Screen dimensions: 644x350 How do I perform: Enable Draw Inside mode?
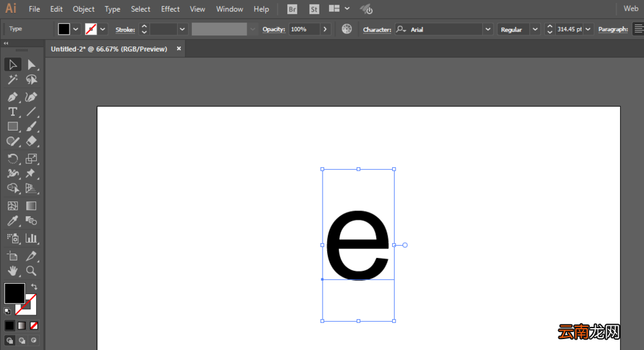coord(33,340)
